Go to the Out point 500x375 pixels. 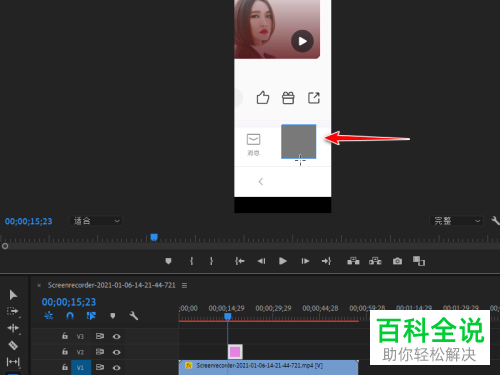click(326, 261)
